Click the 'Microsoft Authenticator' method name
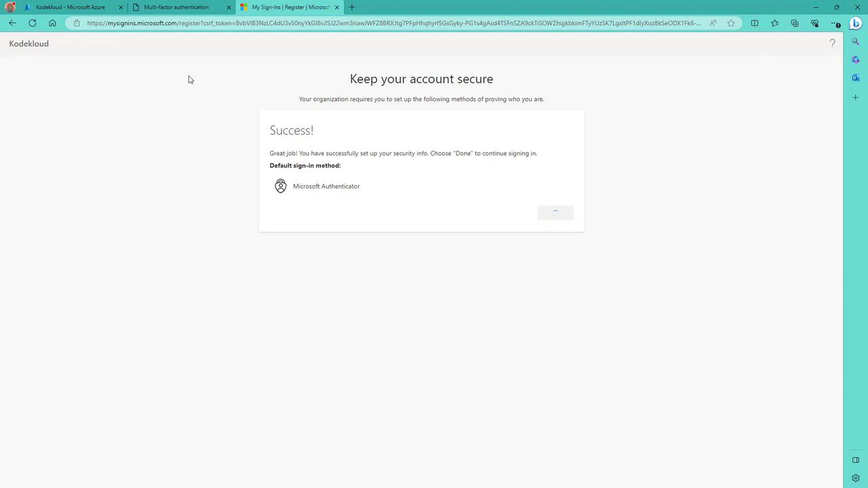Viewport: 868px width, 488px height. tap(326, 186)
